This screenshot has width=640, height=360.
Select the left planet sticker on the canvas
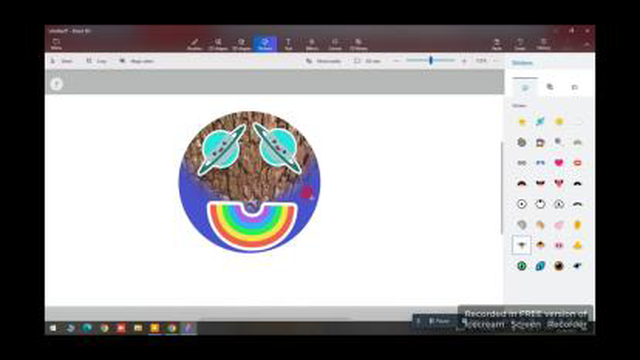coord(222,150)
